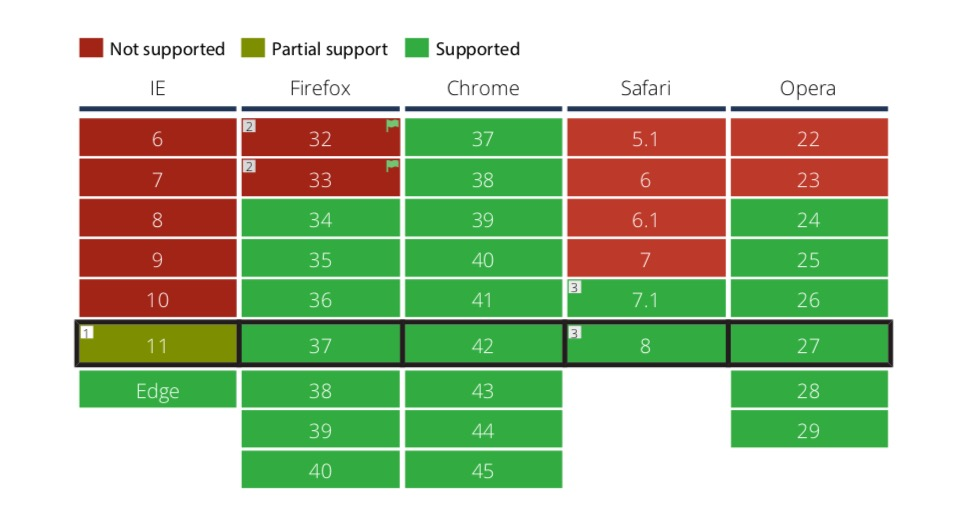Select the IE 10 not supported cell
This screenshot has width=957, height=509.
click(157, 299)
